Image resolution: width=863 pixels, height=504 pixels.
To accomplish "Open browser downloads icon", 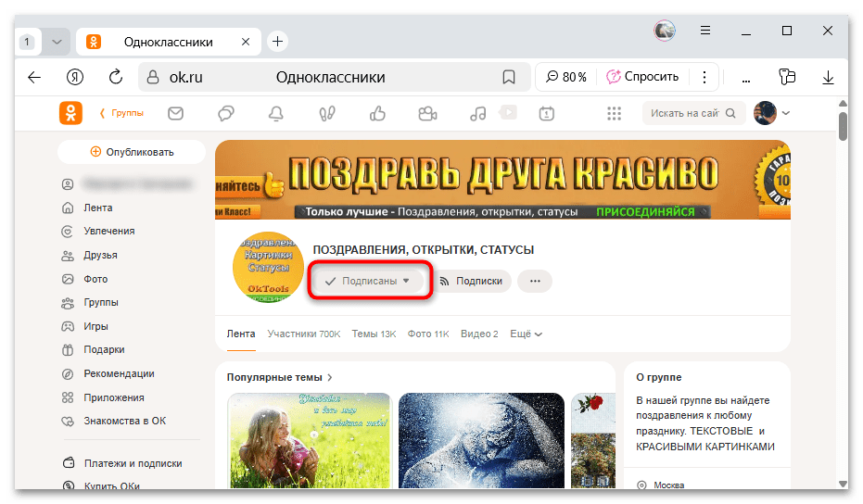I will click(x=828, y=77).
